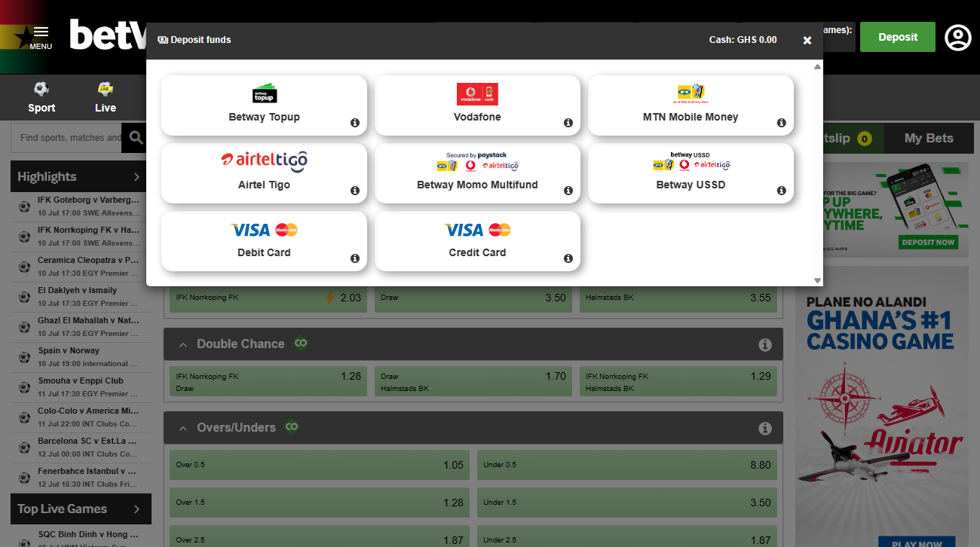Show info for Vodafone deposit
Viewport: 980px width, 547px height.
point(568,123)
